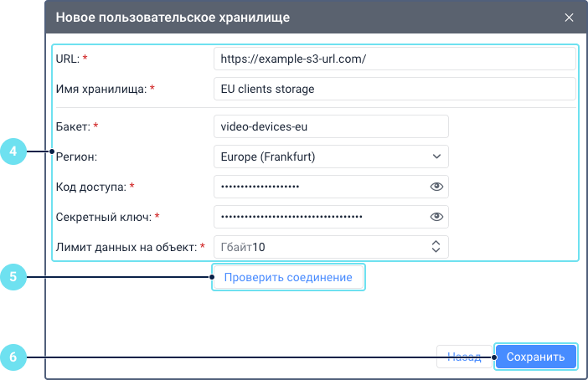The height and width of the screenshot is (380, 588).
Task: Decrease data limit with the down arrow
Action: [x=436, y=251]
